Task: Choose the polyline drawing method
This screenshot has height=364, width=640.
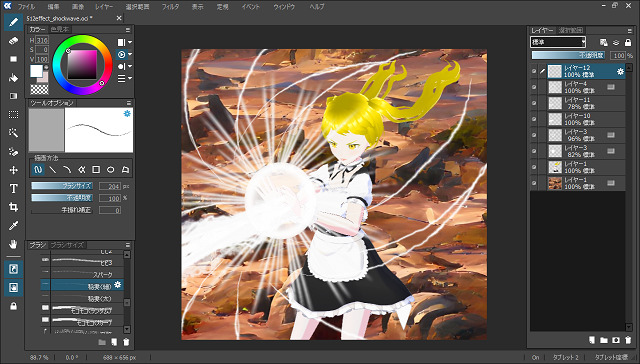Action: tap(82, 169)
